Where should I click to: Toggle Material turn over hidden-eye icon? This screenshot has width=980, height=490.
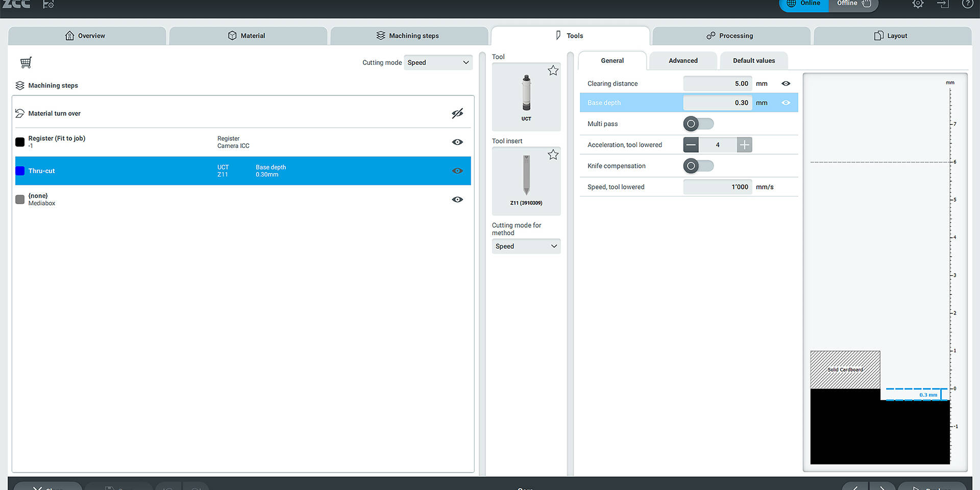(457, 113)
